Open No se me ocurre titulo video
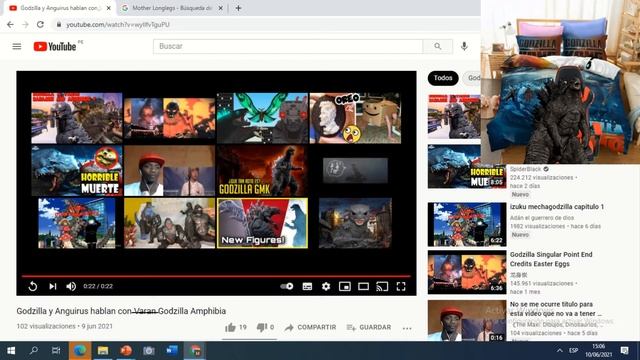640x360 pixels. point(556,309)
